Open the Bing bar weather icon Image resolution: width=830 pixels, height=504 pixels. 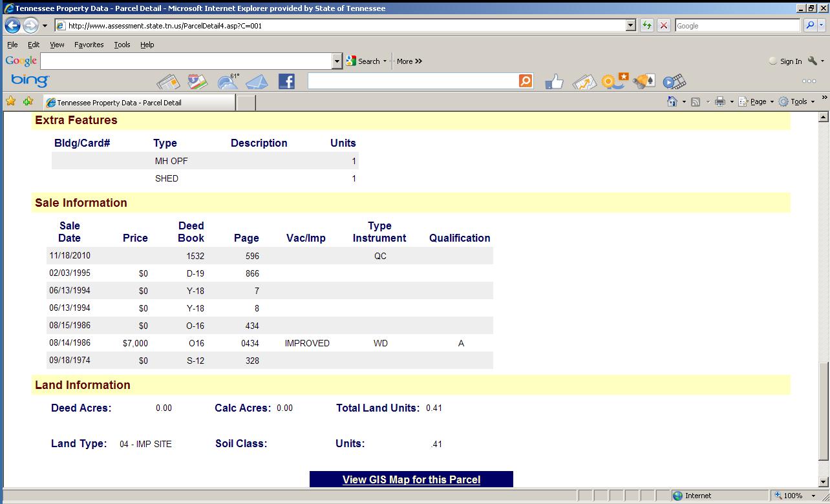228,81
